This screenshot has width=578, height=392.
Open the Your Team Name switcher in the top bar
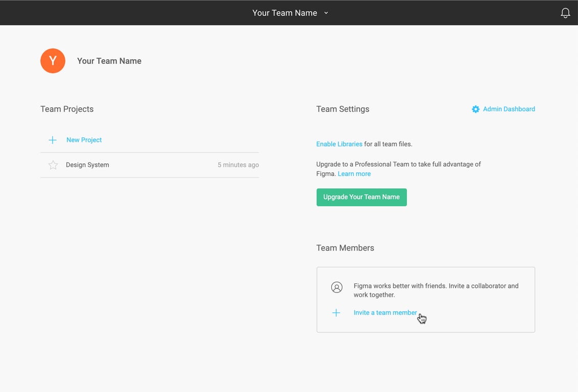tap(285, 13)
